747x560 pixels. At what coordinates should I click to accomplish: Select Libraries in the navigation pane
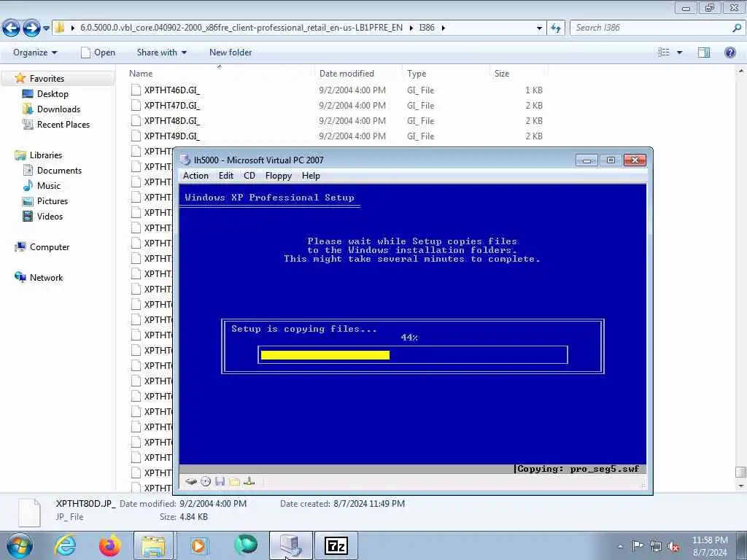46,155
